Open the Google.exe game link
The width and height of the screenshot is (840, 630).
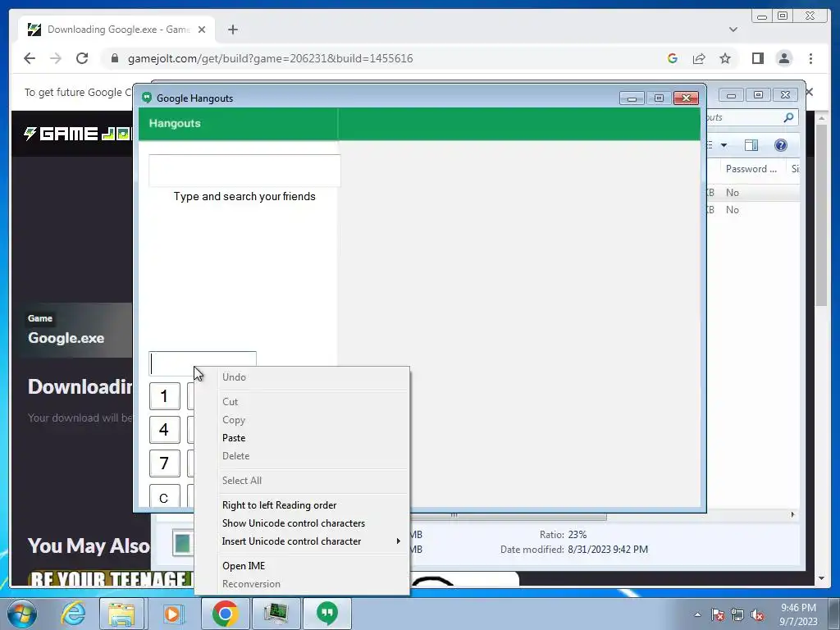pos(66,338)
